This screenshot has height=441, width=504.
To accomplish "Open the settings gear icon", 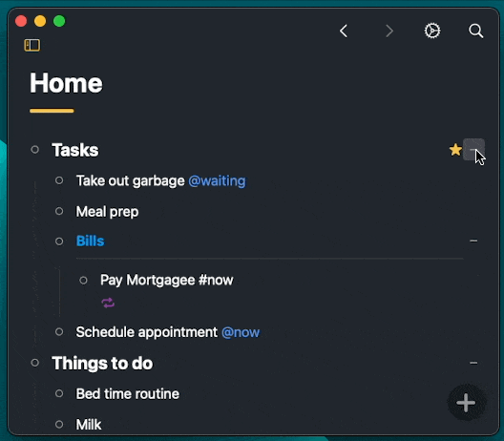I will pos(432,31).
